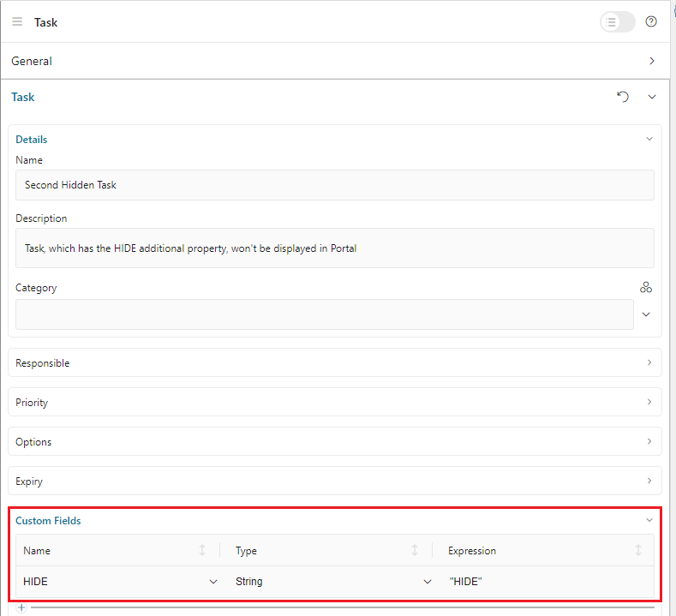Expand the General section
The image size is (676, 616).
pos(651,61)
